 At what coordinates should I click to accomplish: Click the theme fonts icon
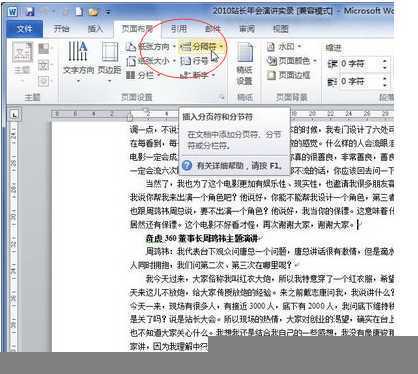(44, 65)
